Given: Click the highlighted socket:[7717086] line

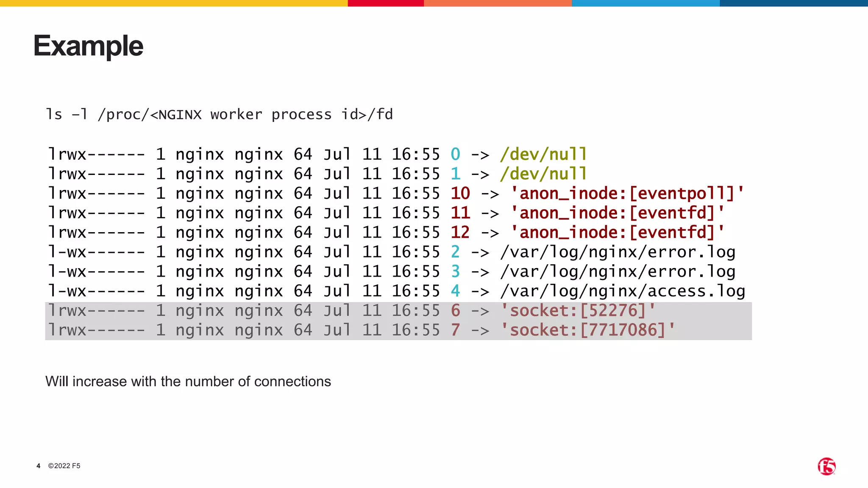Looking at the screenshot, I should (x=398, y=330).
